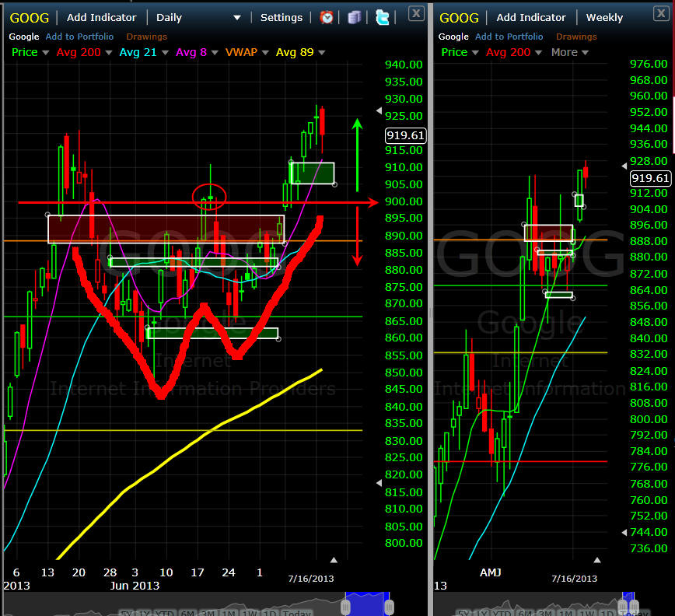Select the Today range button under Daily chart

click(x=297, y=613)
